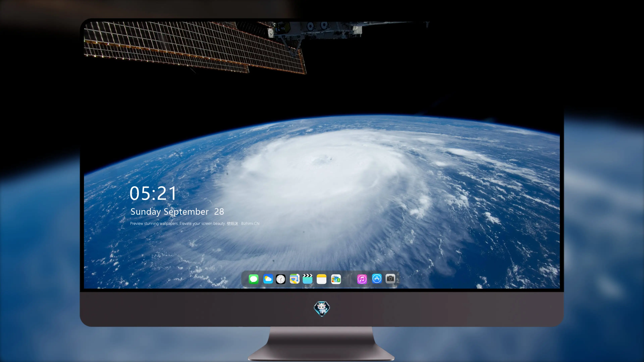The image size is (644, 362).
Task: Open the Camera app in the dock
Action: tap(390, 279)
